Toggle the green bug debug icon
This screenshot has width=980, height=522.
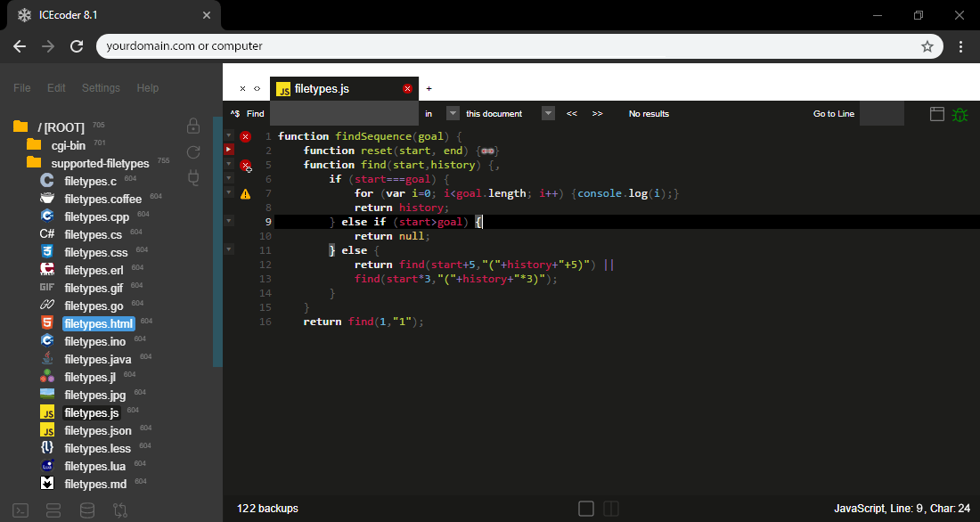tap(960, 114)
